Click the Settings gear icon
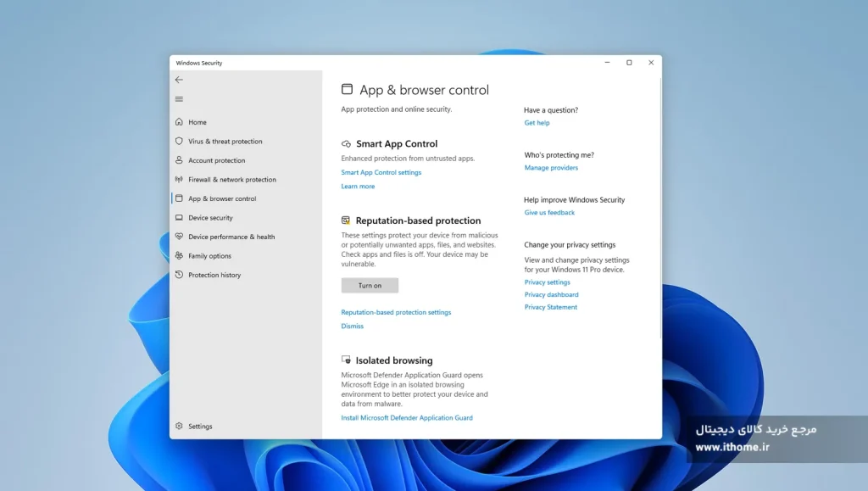 [179, 427]
